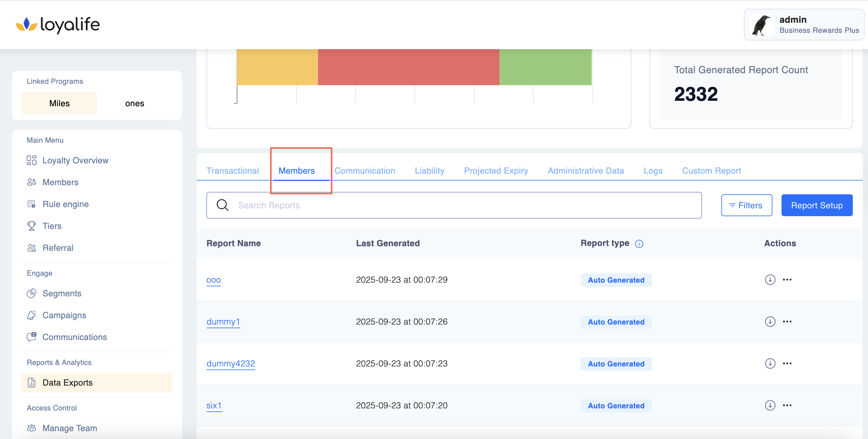Open the dummy1 report link
This screenshot has height=439, width=868.
(x=223, y=322)
